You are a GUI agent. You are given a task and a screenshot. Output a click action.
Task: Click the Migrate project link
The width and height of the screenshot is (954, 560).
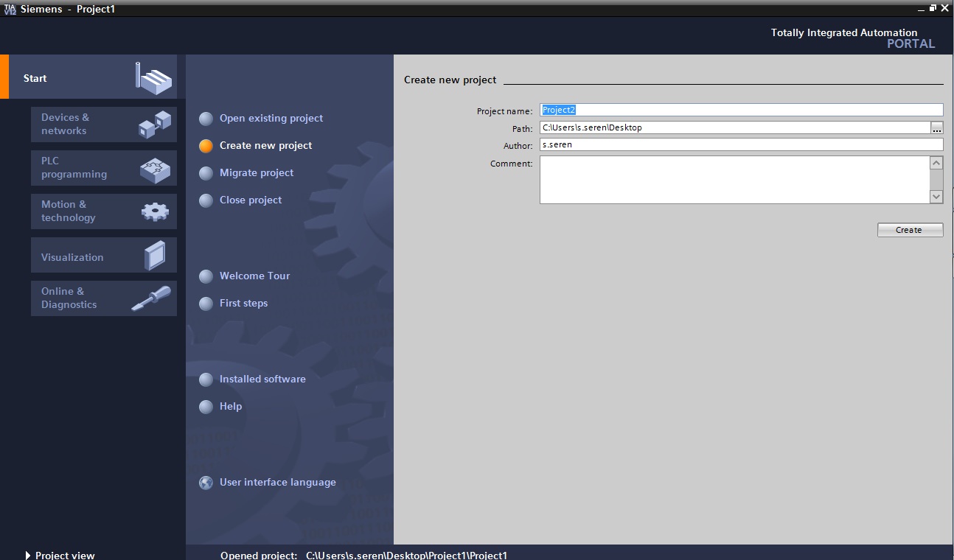(x=257, y=172)
